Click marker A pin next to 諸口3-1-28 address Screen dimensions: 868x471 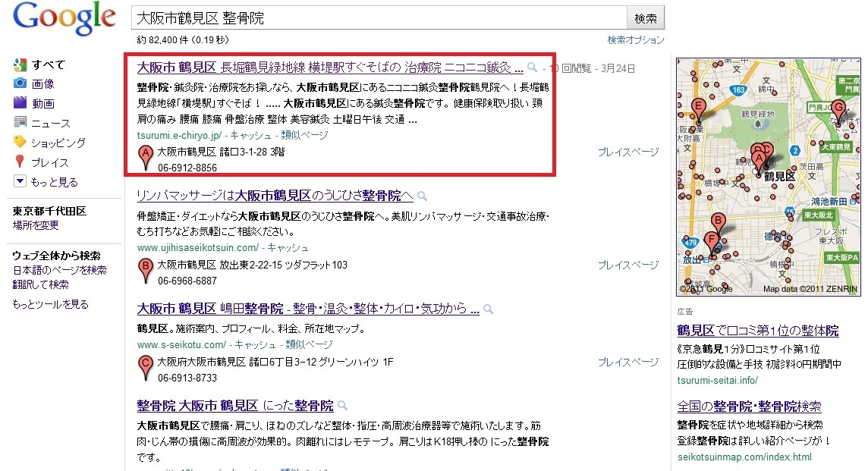click(x=145, y=158)
